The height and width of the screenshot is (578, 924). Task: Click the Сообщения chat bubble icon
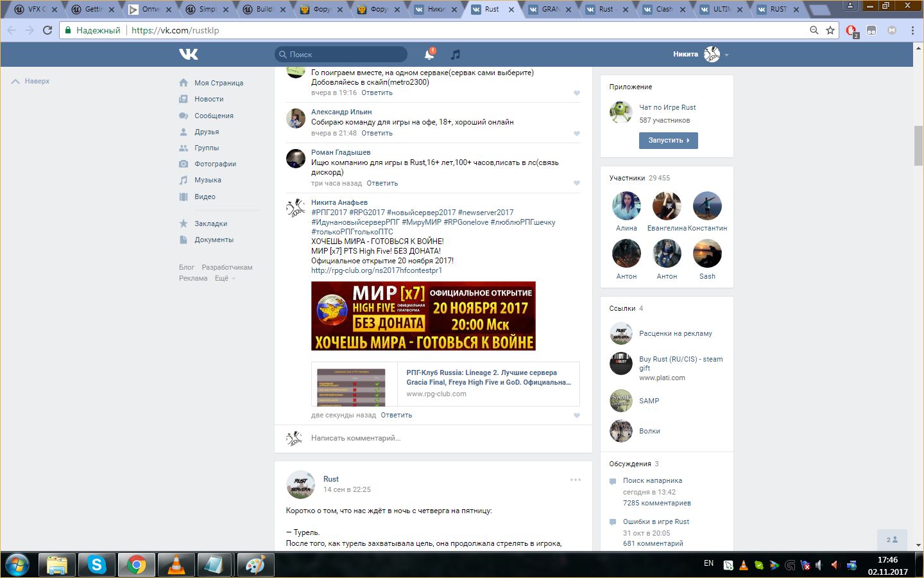coord(184,116)
